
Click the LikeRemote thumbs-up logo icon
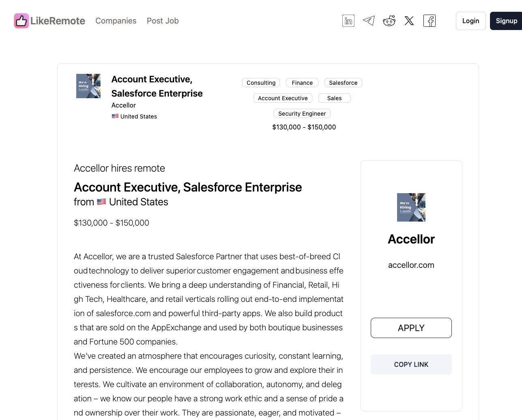pyautogui.click(x=21, y=21)
